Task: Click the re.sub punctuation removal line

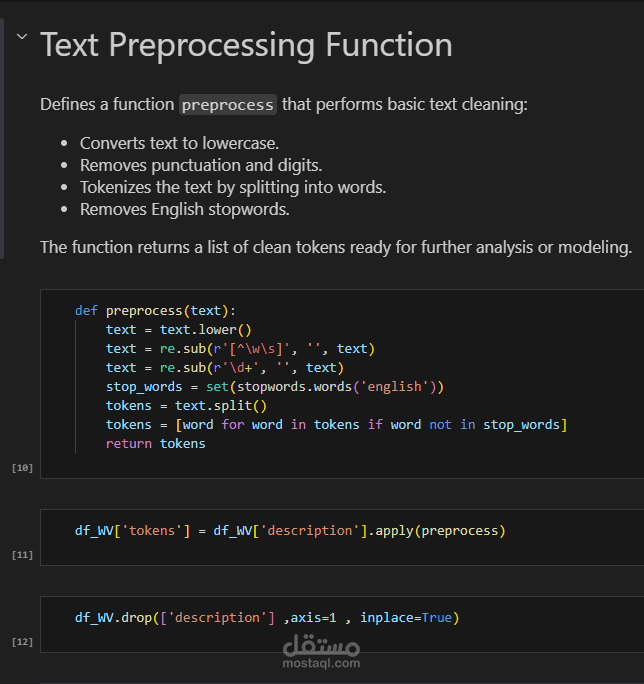Action: 240,349
